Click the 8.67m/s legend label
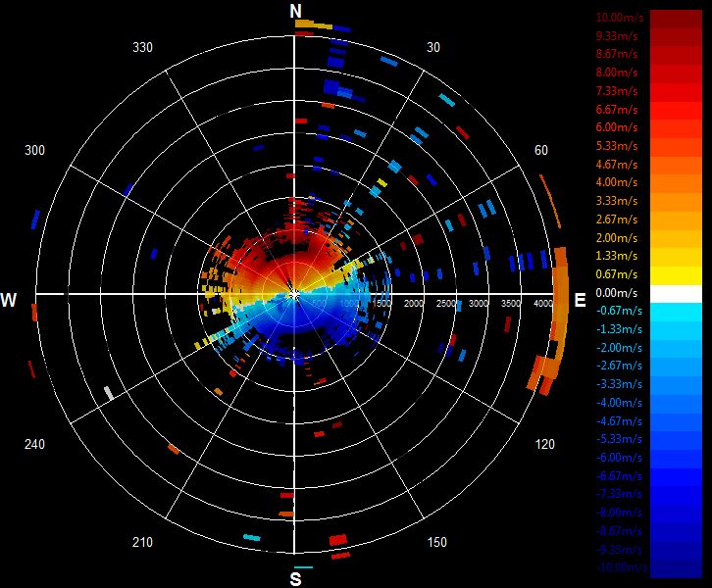712x588 pixels. coord(617,54)
